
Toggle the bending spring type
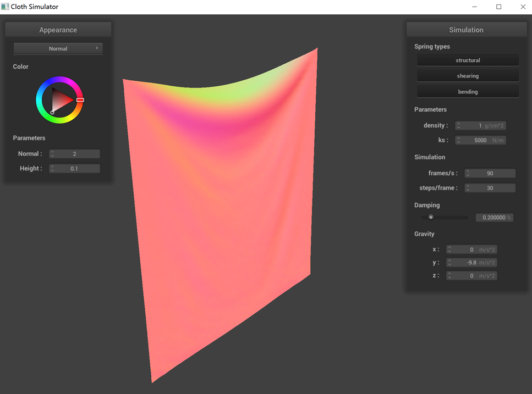(x=468, y=92)
